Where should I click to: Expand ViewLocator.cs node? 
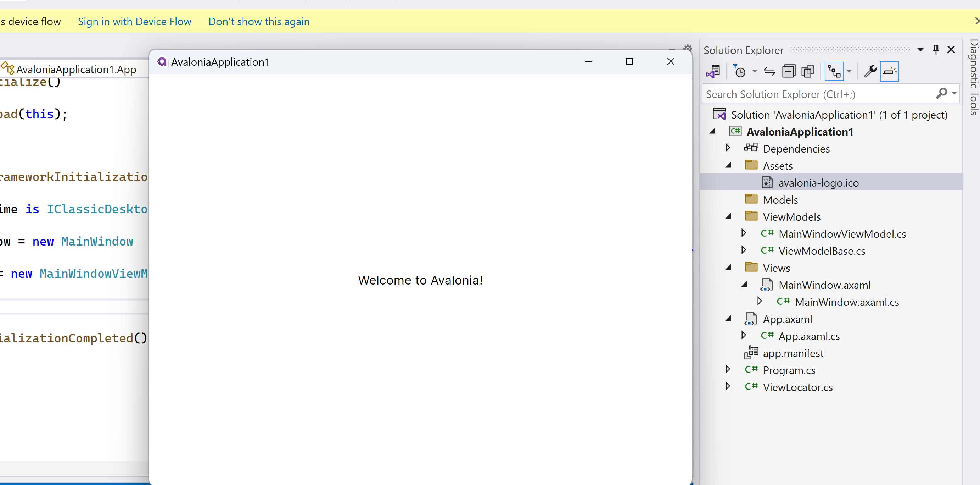tap(728, 386)
